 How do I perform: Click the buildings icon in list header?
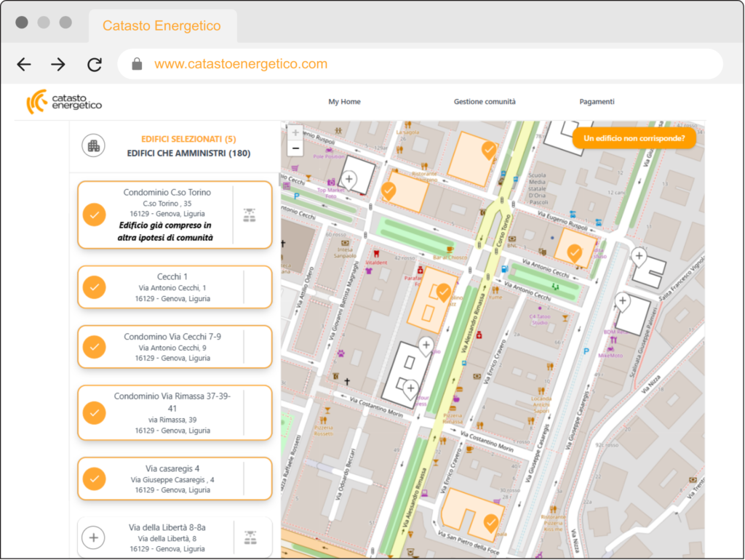93,145
